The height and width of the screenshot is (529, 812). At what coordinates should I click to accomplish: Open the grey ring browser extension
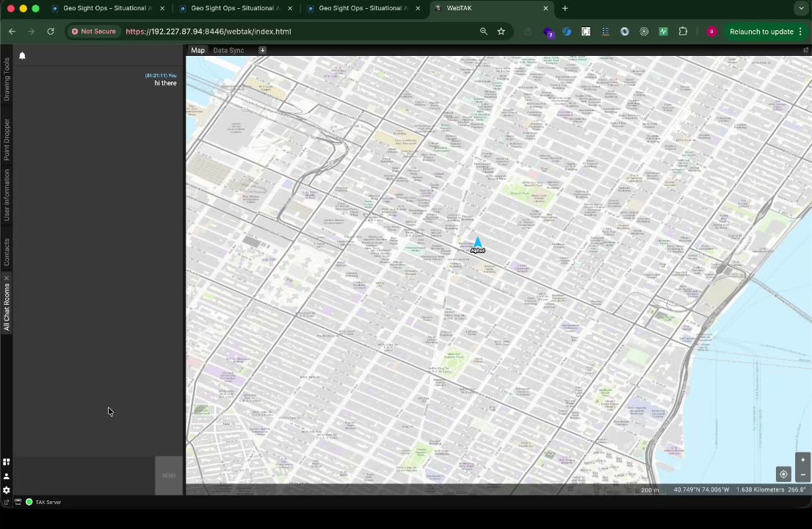coord(625,32)
